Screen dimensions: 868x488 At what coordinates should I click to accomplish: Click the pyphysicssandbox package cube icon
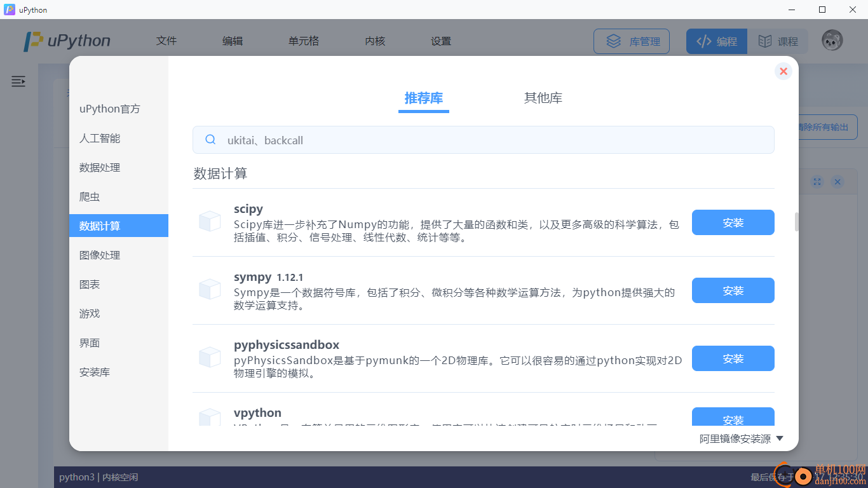210,358
